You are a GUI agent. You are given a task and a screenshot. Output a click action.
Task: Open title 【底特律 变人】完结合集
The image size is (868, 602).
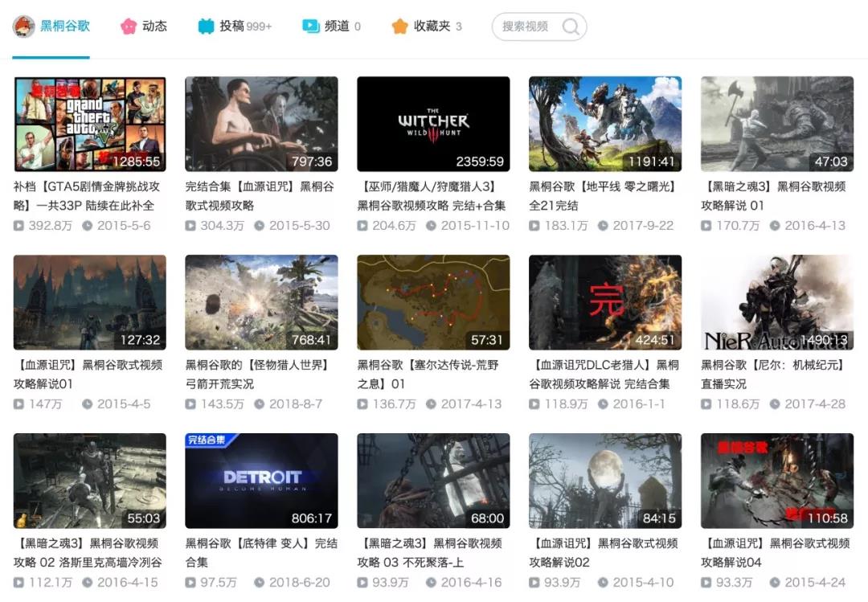[261, 553]
